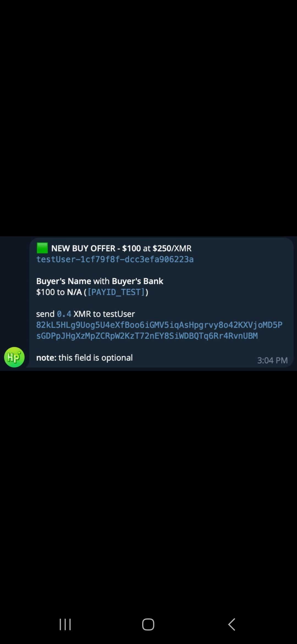Tap address line beginning sGDPpJHgXzMp
This screenshot has width=297, height=644.
pyautogui.click(x=147, y=336)
